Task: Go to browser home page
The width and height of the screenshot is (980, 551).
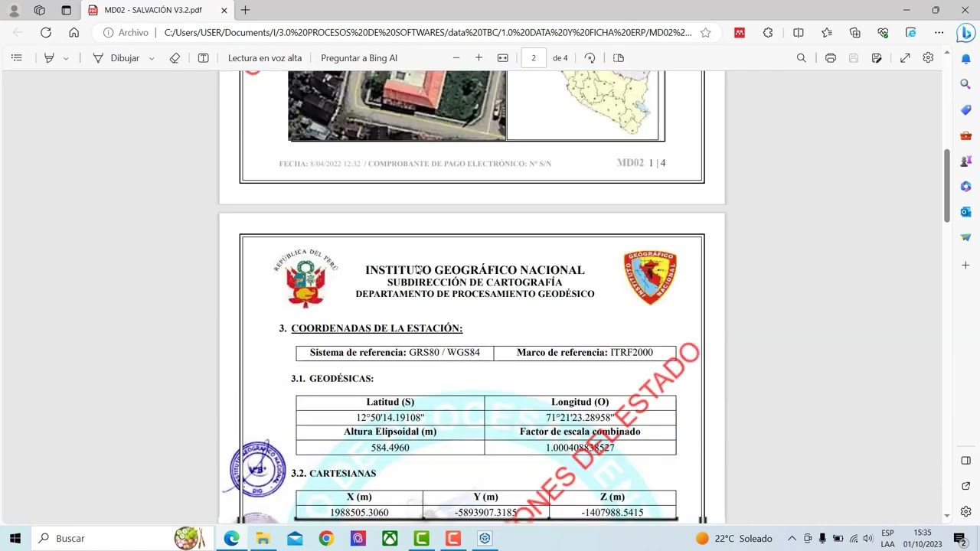Action: [x=73, y=32]
